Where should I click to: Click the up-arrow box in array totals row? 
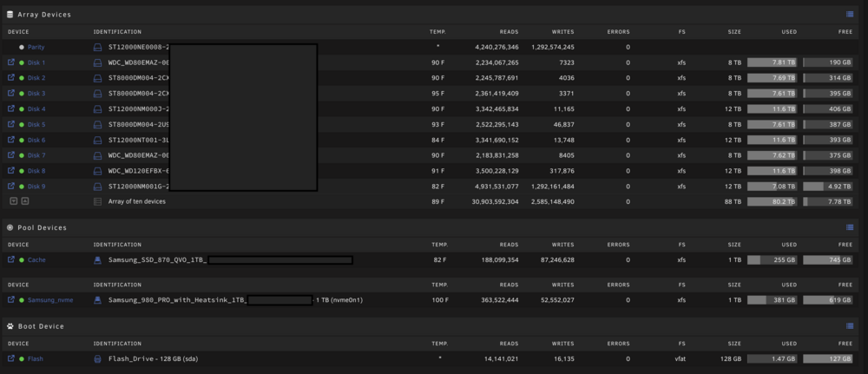tap(25, 201)
